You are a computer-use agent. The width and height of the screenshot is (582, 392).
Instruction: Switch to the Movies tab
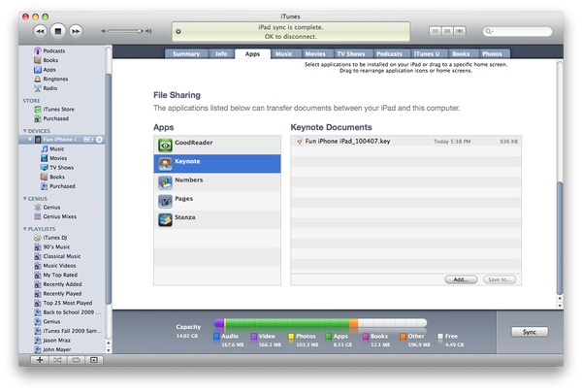click(315, 53)
